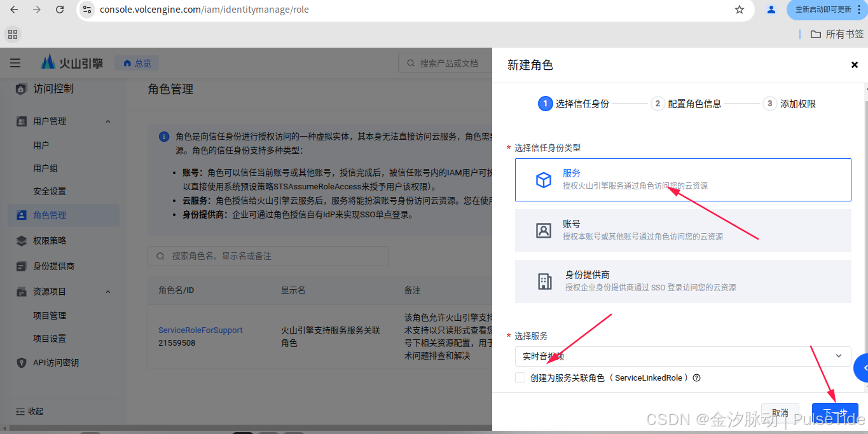Reload the page with refresh icon
868x434 pixels.
click(x=60, y=10)
